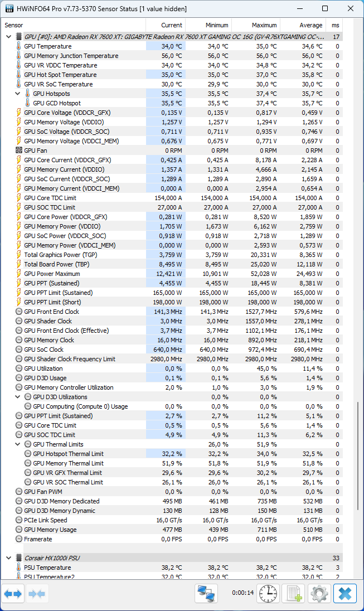Screen dimensions: 364x611
Task: Select the GPU Memory Junction Temperature row
Action: 172,56
